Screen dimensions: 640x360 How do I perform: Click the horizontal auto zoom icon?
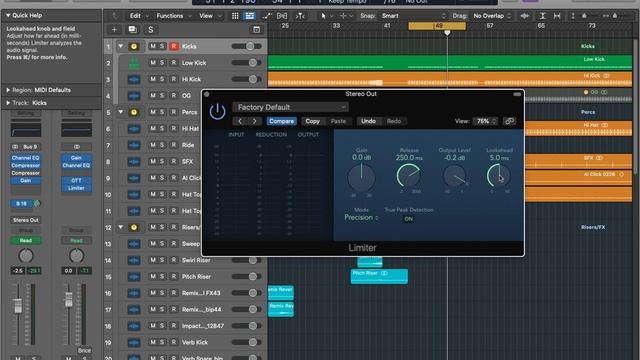point(557,16)
